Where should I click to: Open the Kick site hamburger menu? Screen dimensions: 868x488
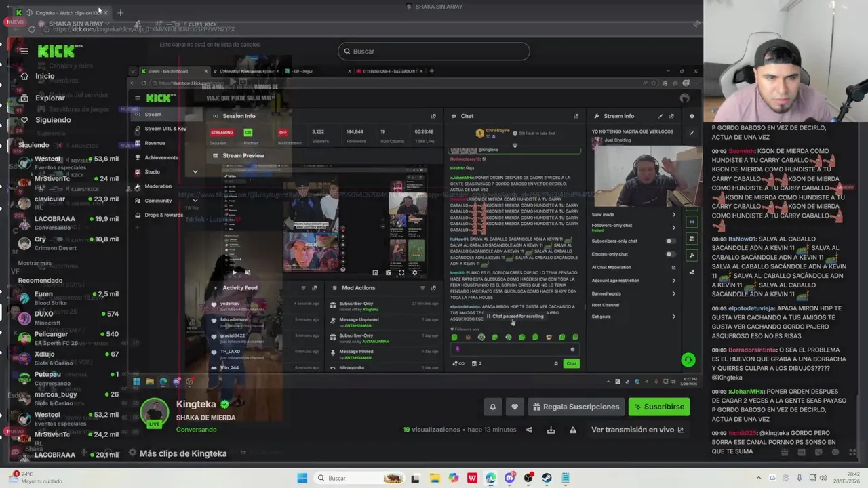(24, 51)
